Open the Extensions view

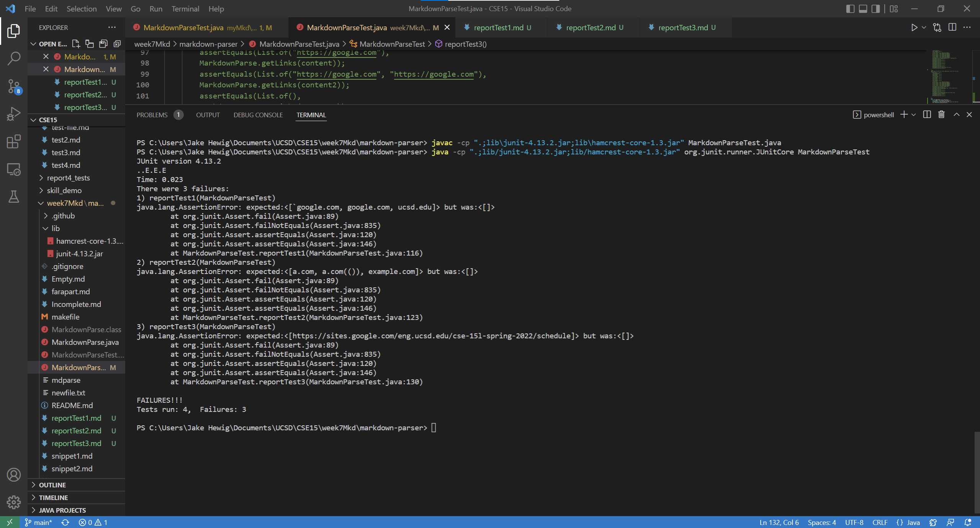pyautogui.click(x=14, y=141)
